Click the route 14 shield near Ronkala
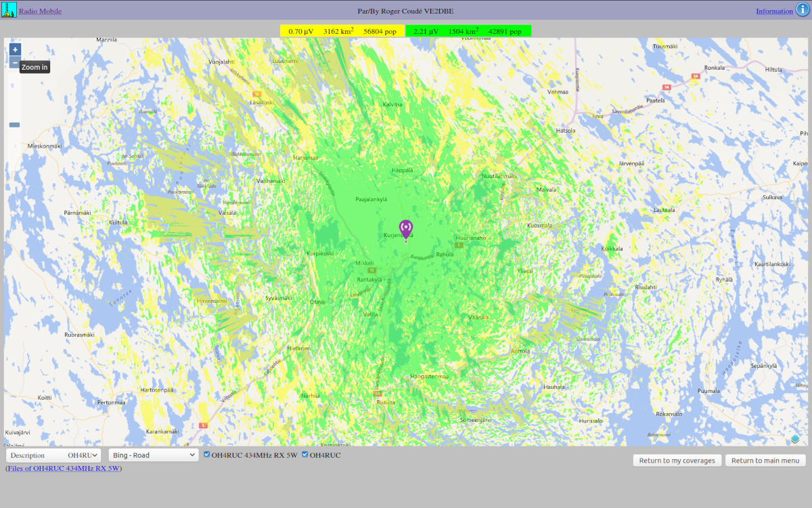The width and height of the screenshot is (812, 508). tap(695, 77)
